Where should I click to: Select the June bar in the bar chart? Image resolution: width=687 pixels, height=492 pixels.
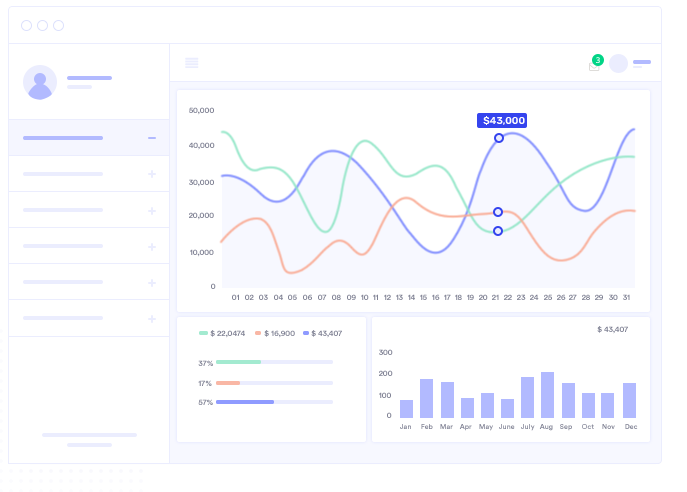507,408
